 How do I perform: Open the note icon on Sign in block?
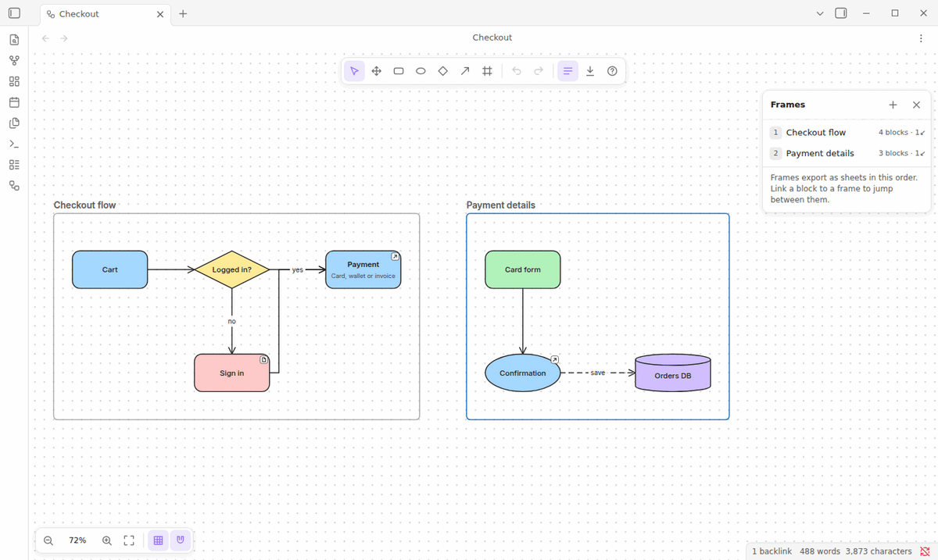(x=264, y=359)
